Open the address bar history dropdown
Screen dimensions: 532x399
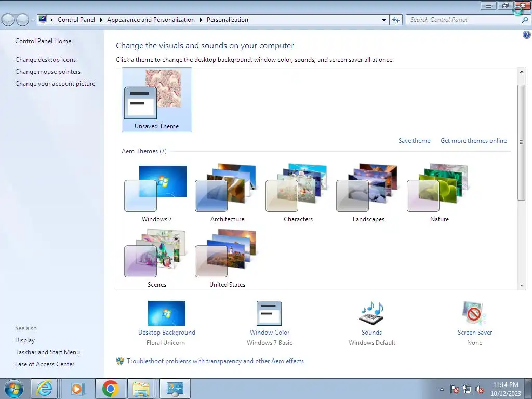tap(384, 20)
